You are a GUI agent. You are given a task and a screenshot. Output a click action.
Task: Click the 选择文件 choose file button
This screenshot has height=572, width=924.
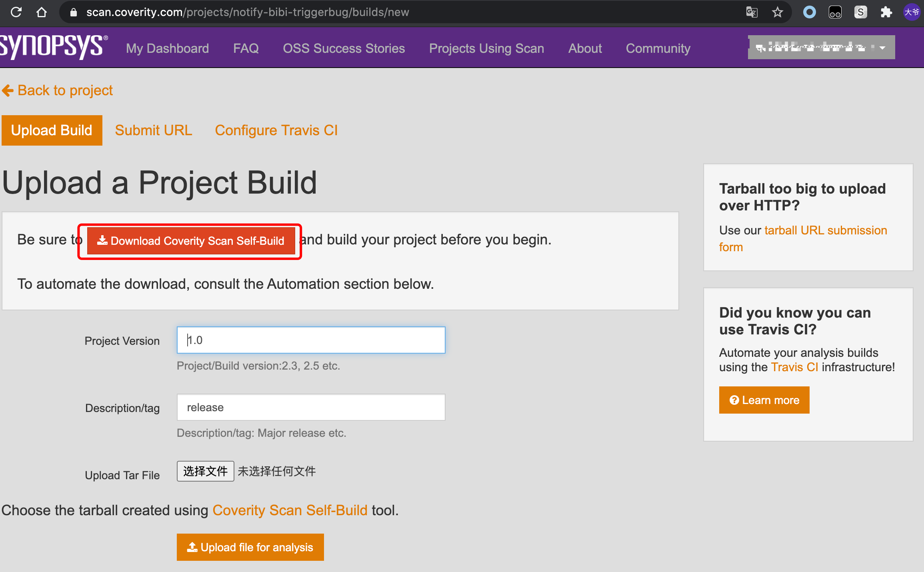[205, 471]
